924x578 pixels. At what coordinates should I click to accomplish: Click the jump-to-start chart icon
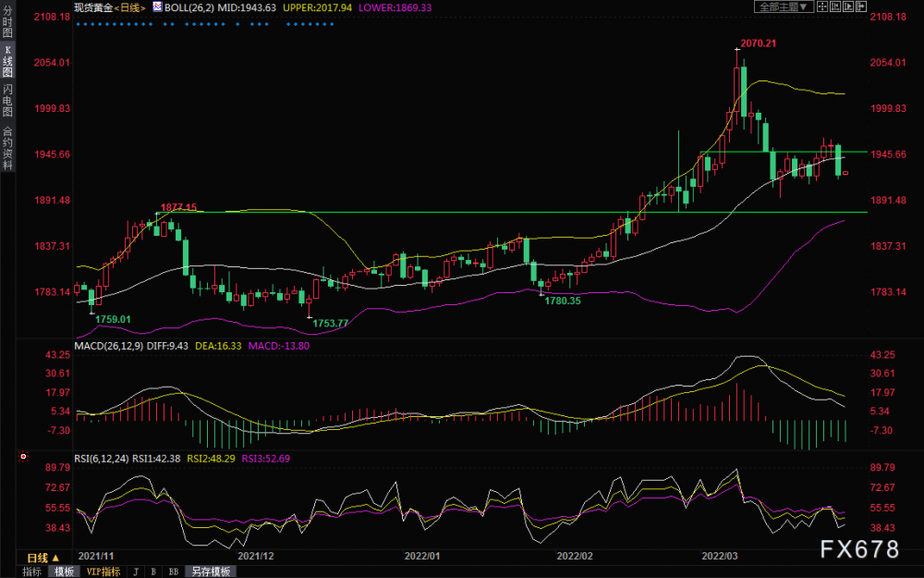835,6
